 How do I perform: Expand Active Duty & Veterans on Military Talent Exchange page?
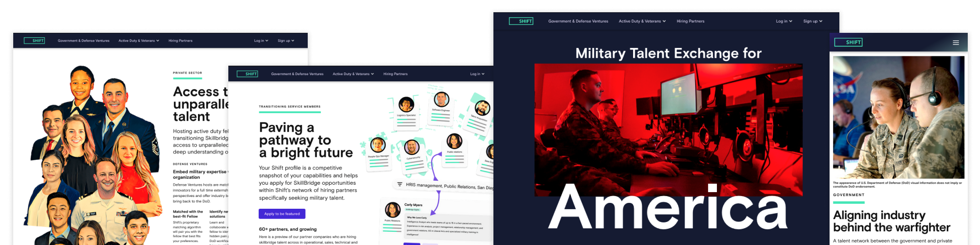click(642, 21)
